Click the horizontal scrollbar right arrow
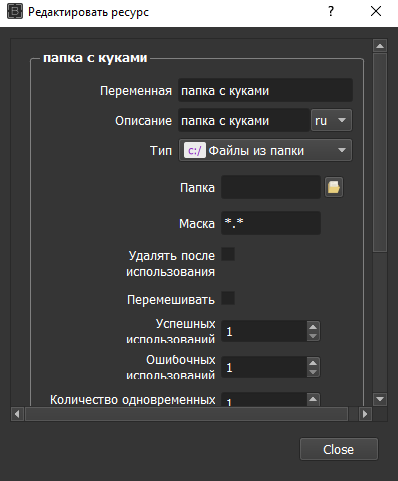398x481 pixels. point(365,414)
